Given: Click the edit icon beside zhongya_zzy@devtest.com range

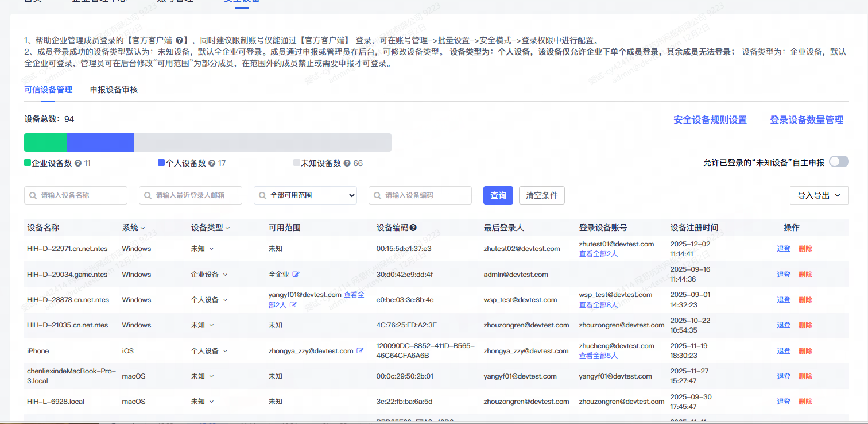Looking at the screenshot, I should pyautogui.click(x=360, y=350).
